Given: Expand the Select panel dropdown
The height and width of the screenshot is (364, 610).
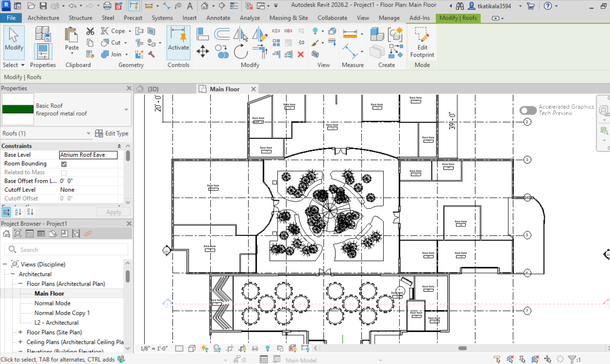Looking at the screenshot, I should pyautogui.click(x=14, y=65).
